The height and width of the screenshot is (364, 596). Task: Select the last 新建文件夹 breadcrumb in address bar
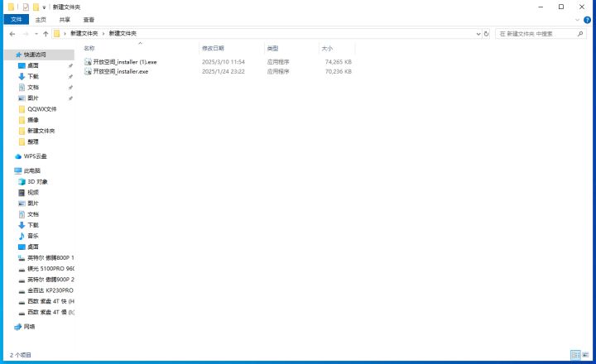coord(123,33)
